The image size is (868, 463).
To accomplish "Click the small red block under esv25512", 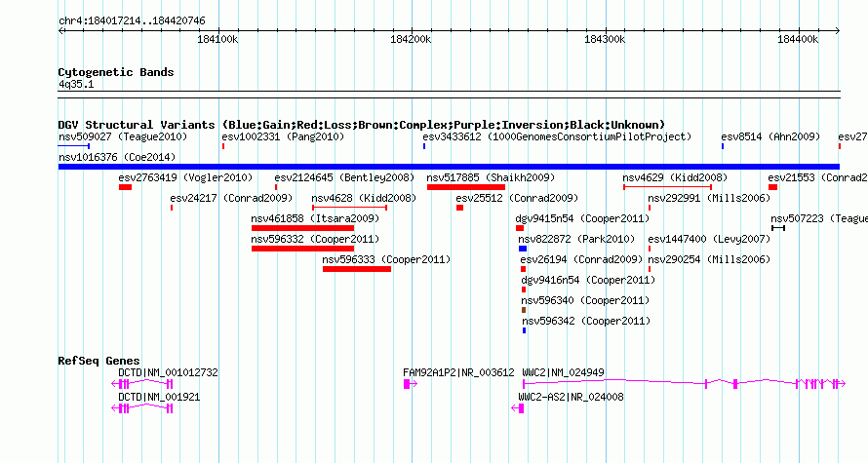I will [x=460, y=208].
